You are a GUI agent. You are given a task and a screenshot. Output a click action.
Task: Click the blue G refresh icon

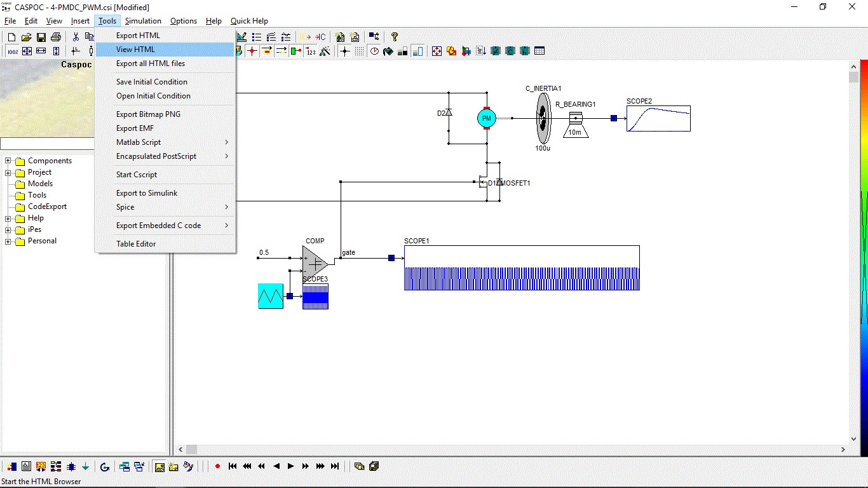(x=105, y=466)
